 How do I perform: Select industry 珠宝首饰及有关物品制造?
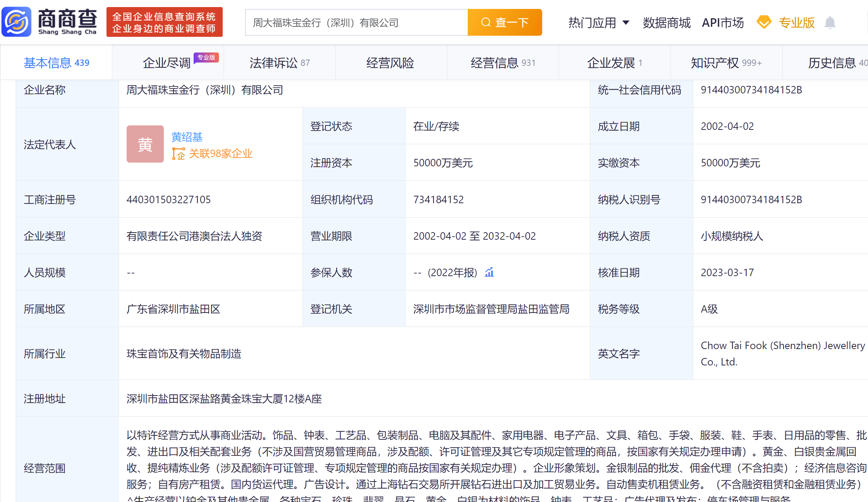[x=184, y=353]
